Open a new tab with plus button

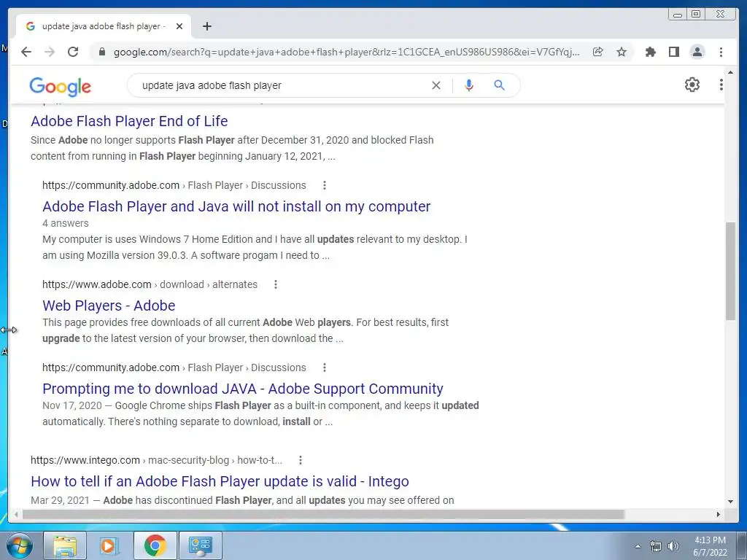pyautogui.click(x=206, y=26)
